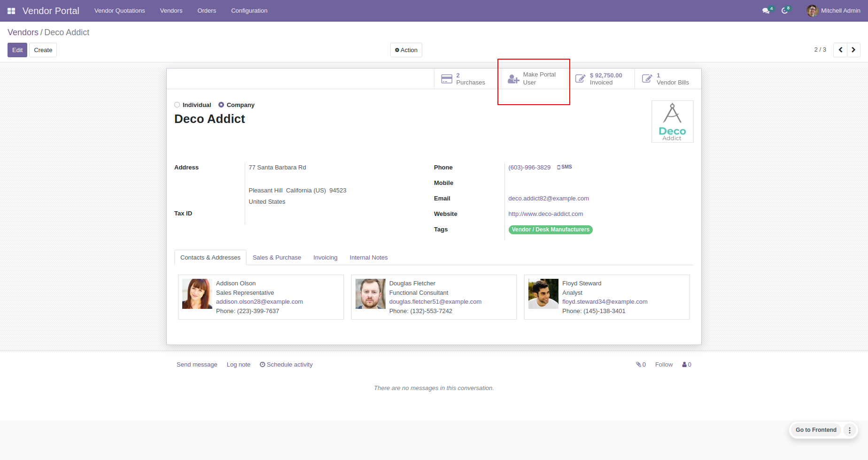Screen dimensions: 868x460
Task: Select the Individual radio button
Action: [x=177, y=105]
